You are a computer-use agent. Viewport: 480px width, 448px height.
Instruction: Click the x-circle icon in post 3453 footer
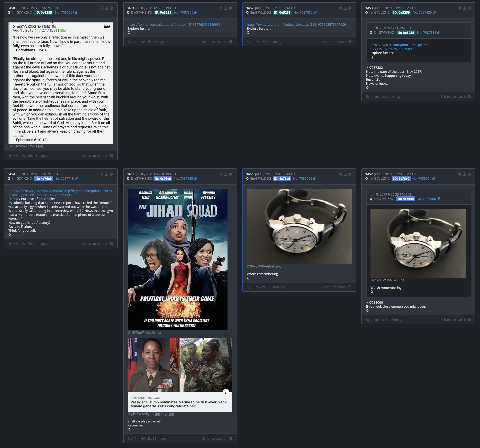coord(469,97)
